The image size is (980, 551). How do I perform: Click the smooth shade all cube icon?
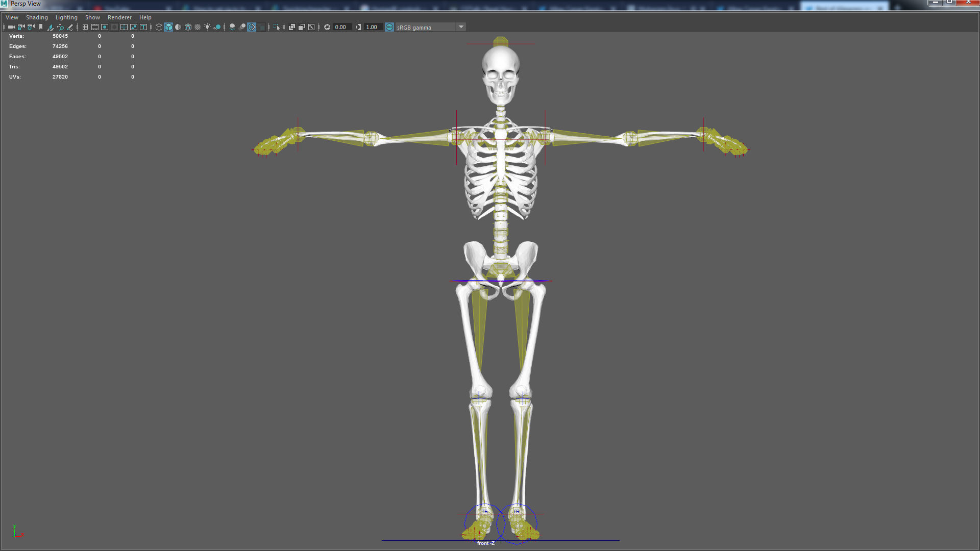click(168, 27)
